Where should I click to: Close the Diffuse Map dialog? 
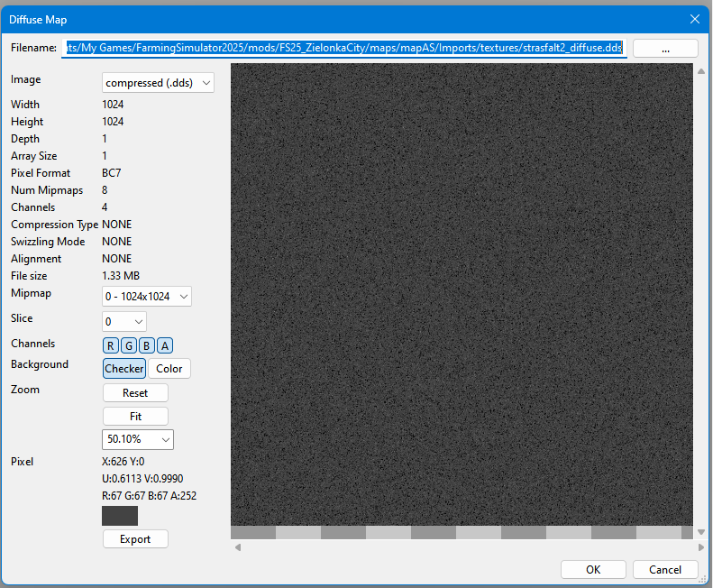tap(694, 19)
